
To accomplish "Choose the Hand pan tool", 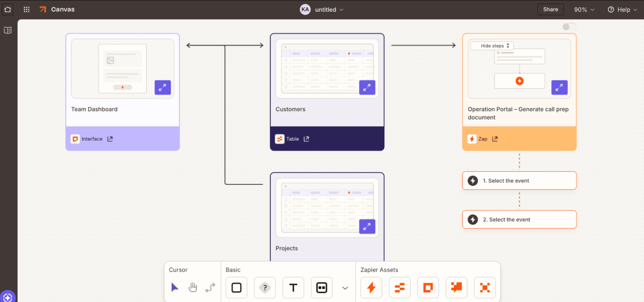I will pos(193,287).
